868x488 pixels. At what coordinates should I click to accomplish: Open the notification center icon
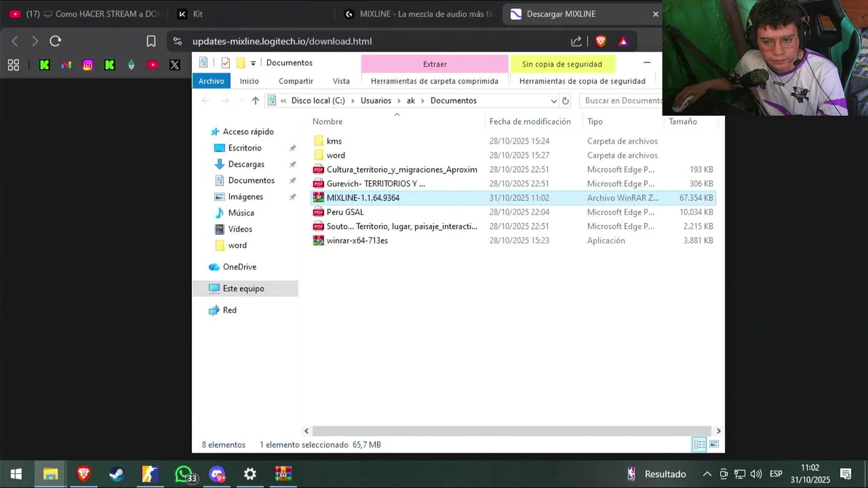tap(846, 474)
